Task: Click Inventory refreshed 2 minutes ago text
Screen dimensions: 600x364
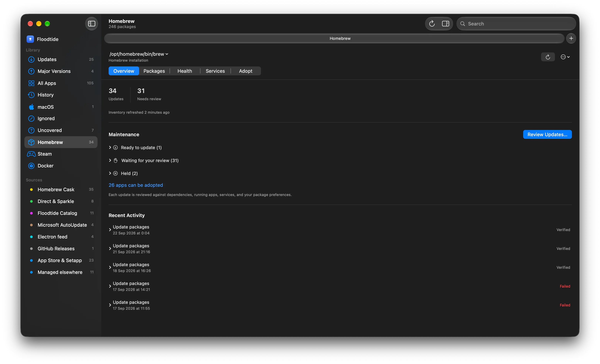Action: [139, 112]
